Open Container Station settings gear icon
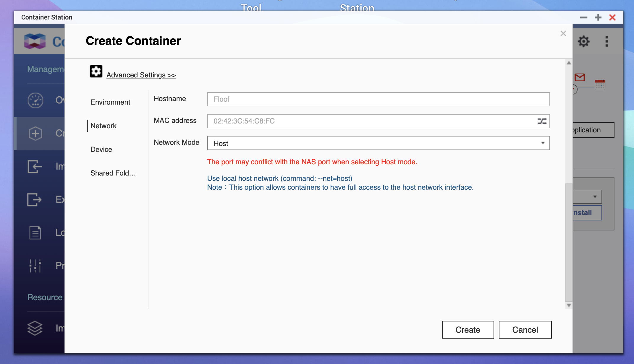Image resolution: width=634 pixels, height=364 pixels. pyautogui.click(x=583, y=41)
